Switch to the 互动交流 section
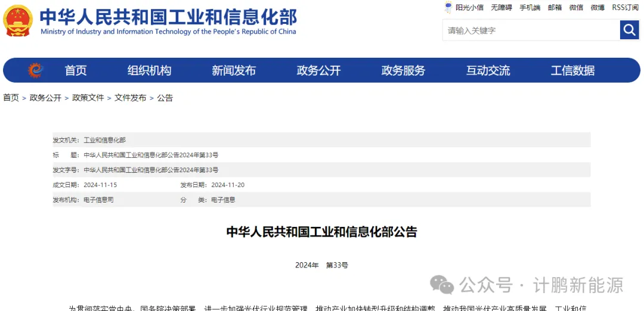The height and width of the screenshot is (311, 644). pos(488,70)
